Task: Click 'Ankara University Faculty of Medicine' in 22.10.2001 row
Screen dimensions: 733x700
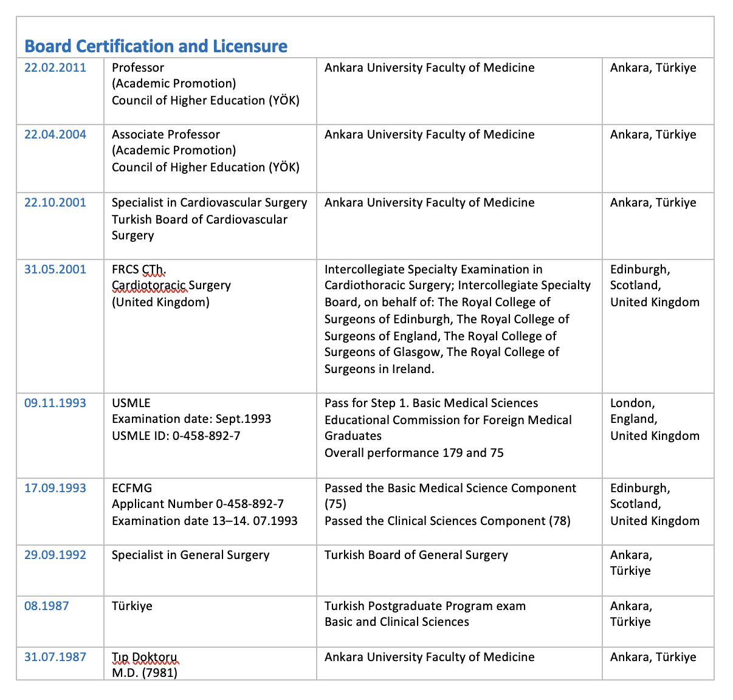Action: pyautogui.click(x=430, y=202)
